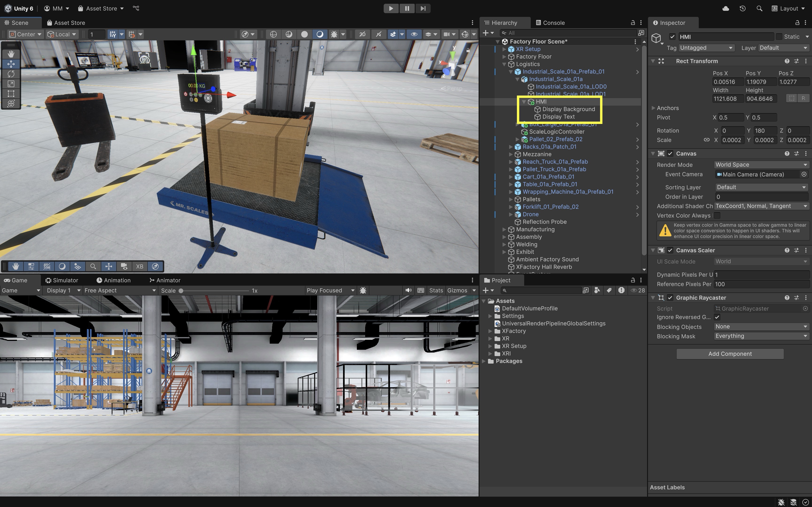This screenshot has width=812, height=507.
Task: Toggle Mute Audio in Game view
Action: pos(408,290)
